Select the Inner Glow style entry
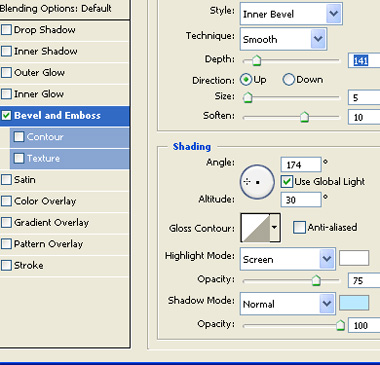The image size is (380, 365). (x=39, y=94)
